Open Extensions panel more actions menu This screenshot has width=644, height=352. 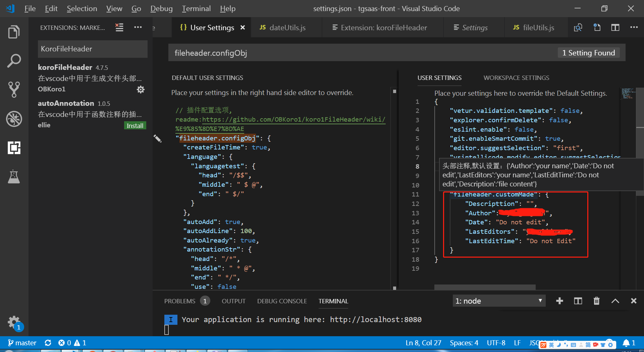tap(138, 27)
